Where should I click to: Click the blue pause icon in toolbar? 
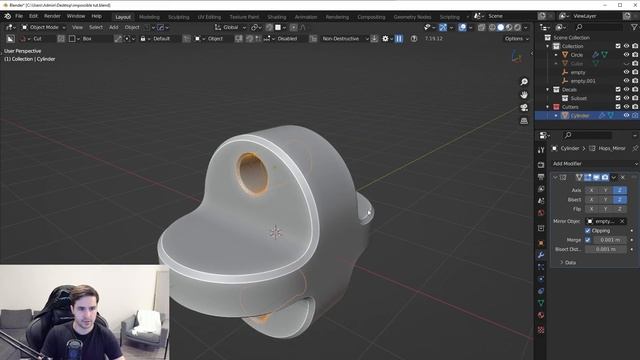pos(399,39)
